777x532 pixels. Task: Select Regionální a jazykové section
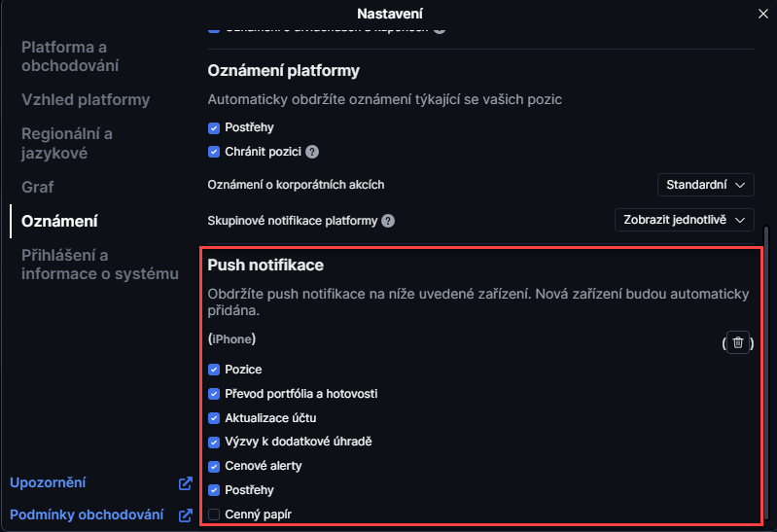point(67,143)
